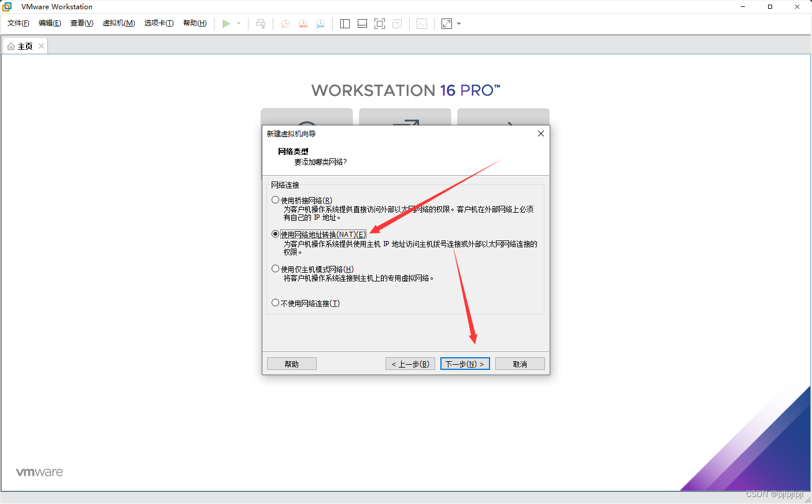Screen dimensions: 812x504
Task: Click the 上一步(B) back button
Action: point(410,364)
